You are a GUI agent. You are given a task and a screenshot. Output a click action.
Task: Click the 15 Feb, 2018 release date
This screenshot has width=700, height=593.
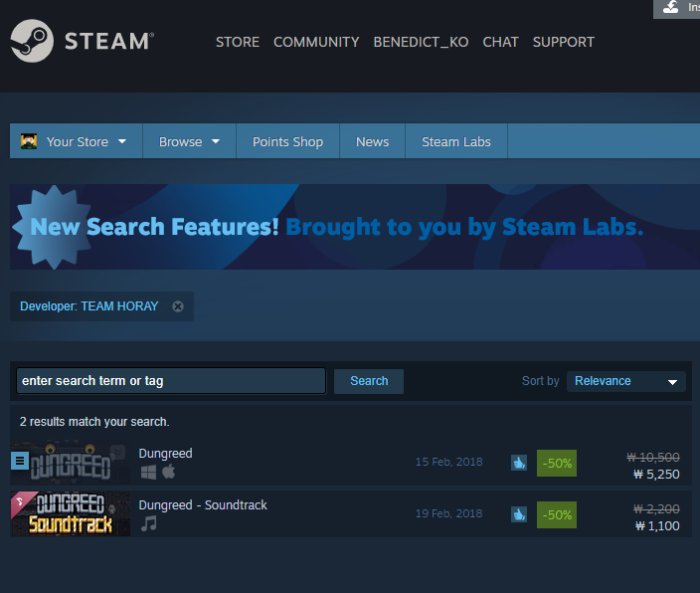pyautogui.click(x=448, y=462)
